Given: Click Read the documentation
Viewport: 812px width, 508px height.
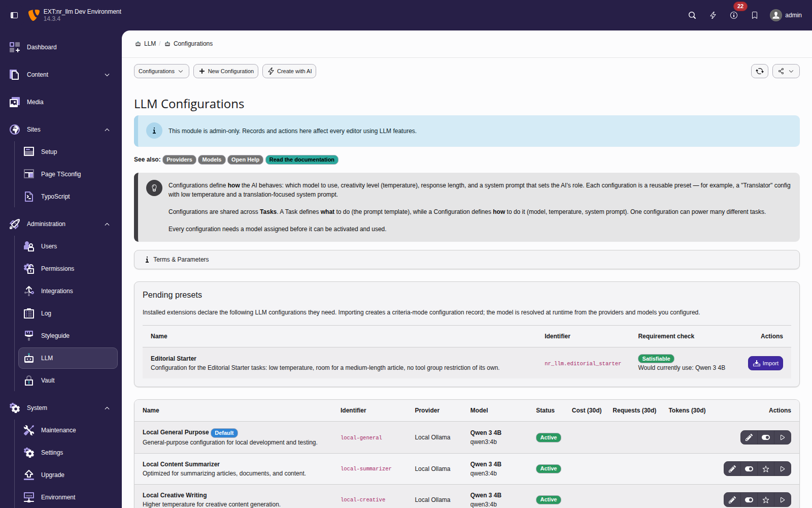Looking at the screenshot, I should pos(301,160).
